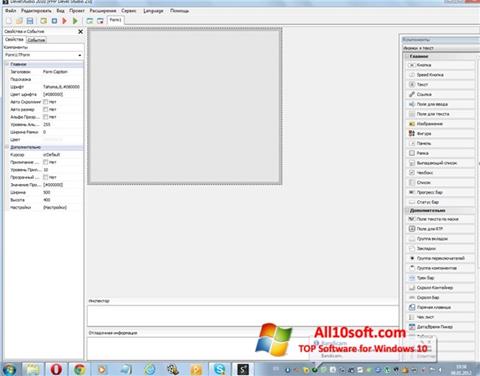
Task: Click the green Run project arrow
Action: coord(75,21)
